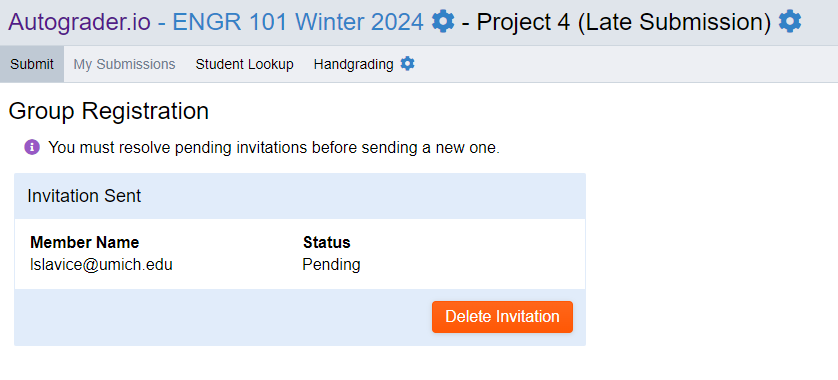Open the ENGR 101 Winter 2024 course link
Image resolution: width=838 pixels, height=380 pixels.
click(298, 22)
